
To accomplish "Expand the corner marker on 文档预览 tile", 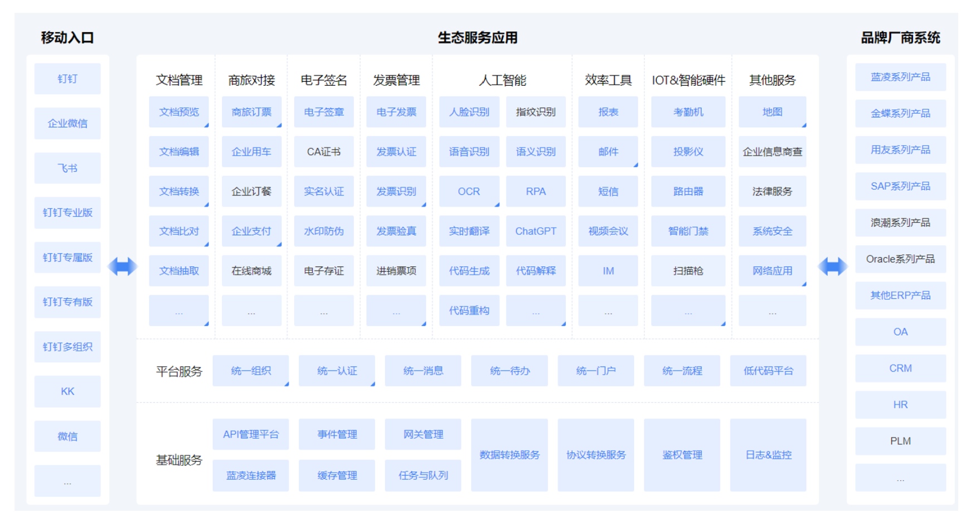I will 206,125.
